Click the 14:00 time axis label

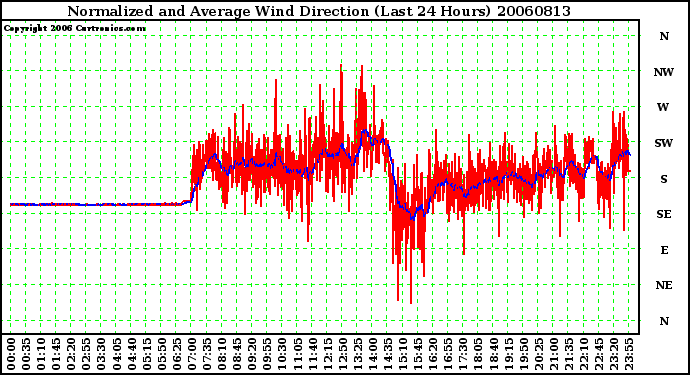(x=373, y=354)
